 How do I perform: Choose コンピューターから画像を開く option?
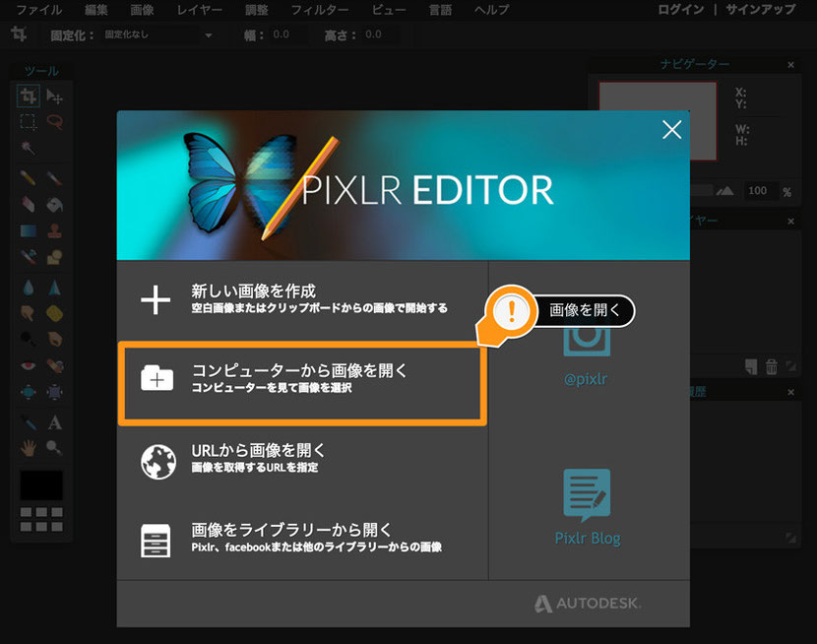pos(303,383)
